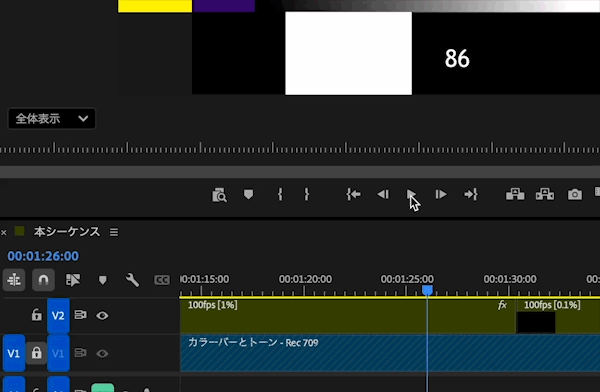The height and width of the screenshot is (392, 600).
Task: Unlock the V1 track lock
Action: tap(36, 353)
